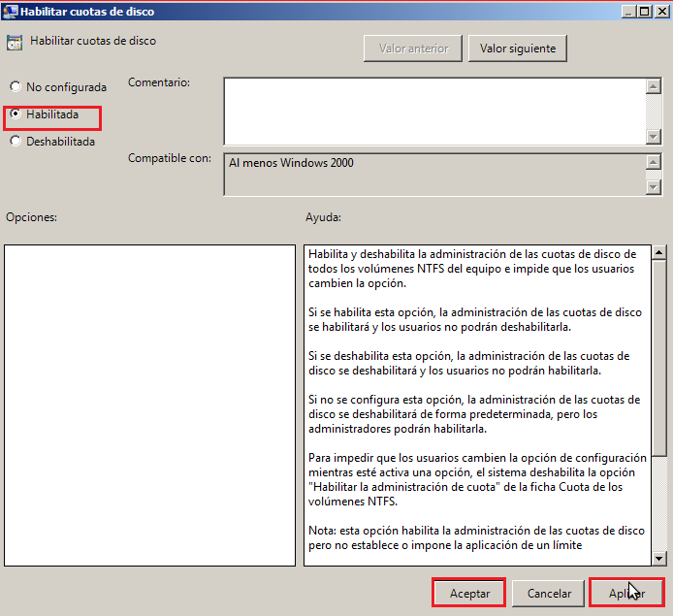Minimize the Habilitar cuotas de disco window
Screen dimensions: 673x616
(x=628, y=12)
